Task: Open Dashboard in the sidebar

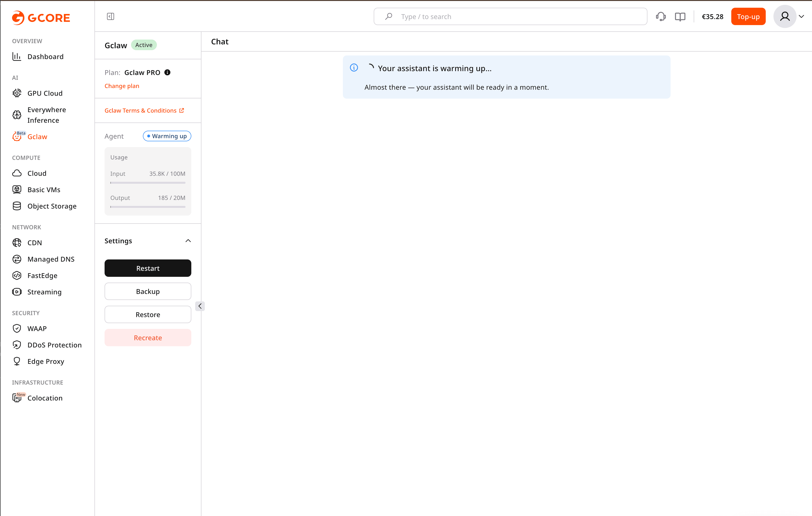Action: pos(46,57)
